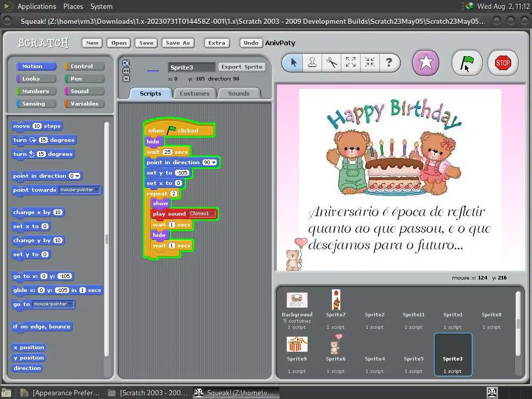This screenshot has width=532, height=399.
Task: Click the New button
Action: click(92, 43)
